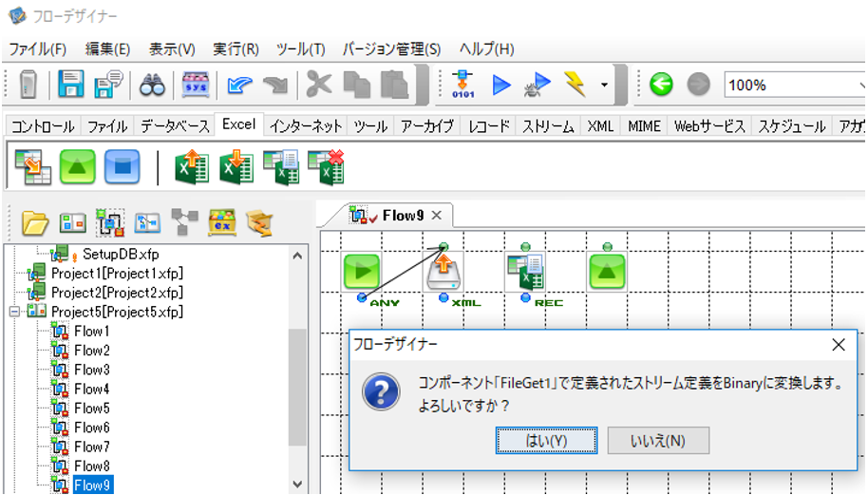Collapse the Project5[Project5.xfp] tree node
Screen dimensions: 868x495
click(x=14, y=312)
